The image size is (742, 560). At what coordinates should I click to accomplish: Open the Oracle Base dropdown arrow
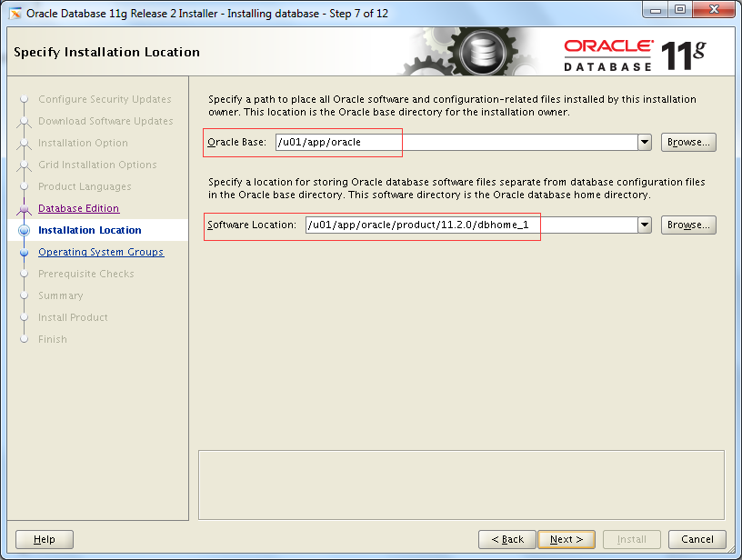click(x=645, y=142)
